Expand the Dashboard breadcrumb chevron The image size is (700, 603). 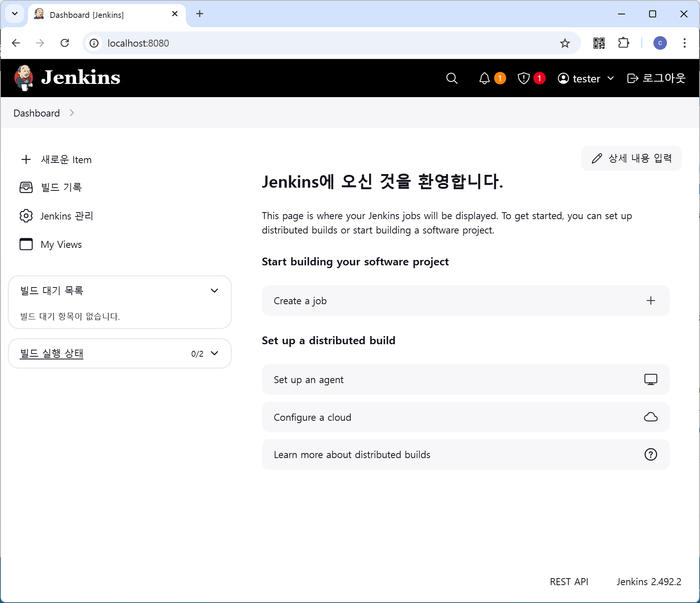(x=72, y=113)
